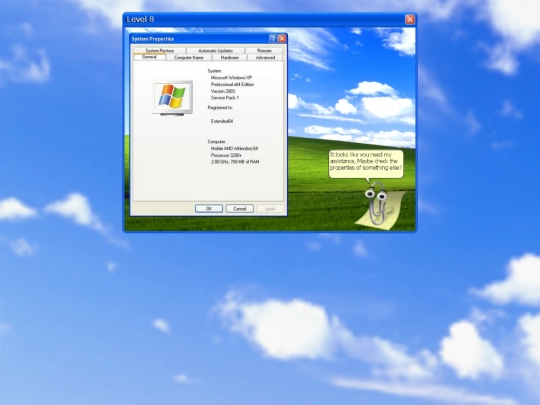Click the Windows XP logo monitor image
This screenshot has height=405, width=540.
[173, 98]
